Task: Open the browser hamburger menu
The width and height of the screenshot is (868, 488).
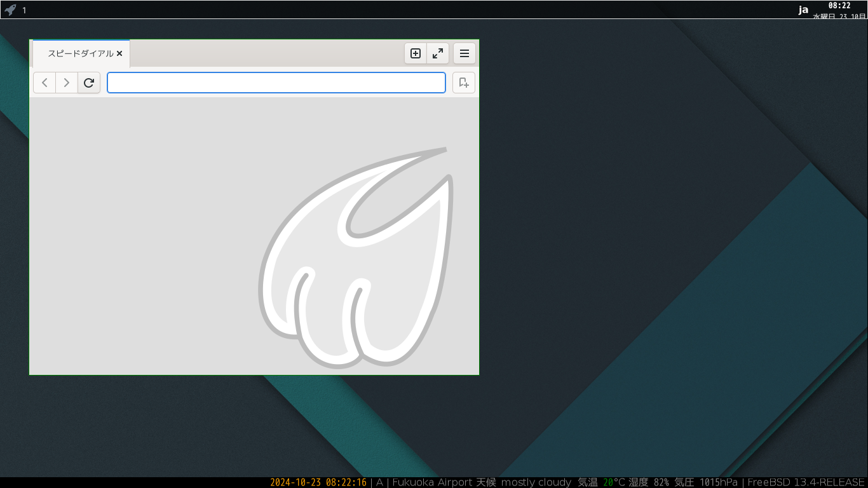Action: (x=465, y=53)
